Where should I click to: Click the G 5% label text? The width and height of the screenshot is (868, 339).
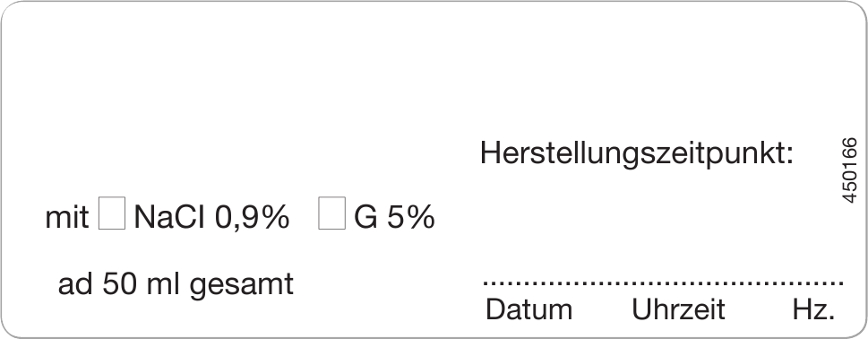click(394, 217)
